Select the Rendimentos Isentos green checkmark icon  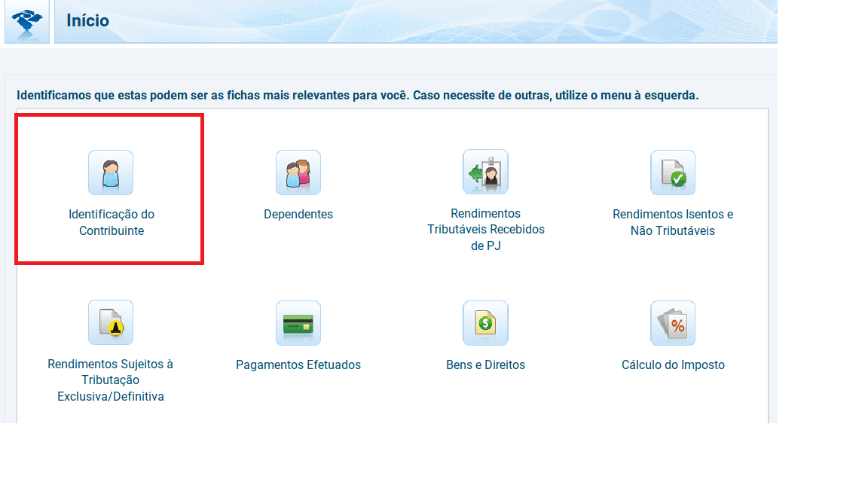pyautogui.click(x=673, y=172)
